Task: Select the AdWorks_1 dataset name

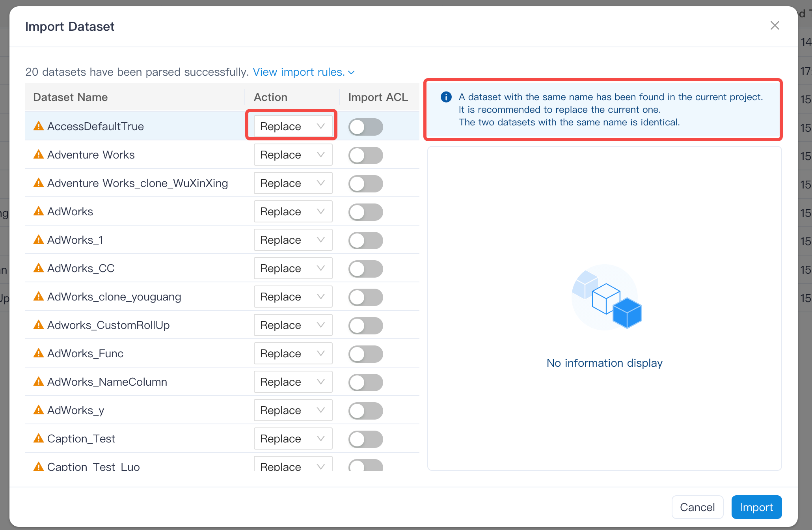Action: click(75, 240)
